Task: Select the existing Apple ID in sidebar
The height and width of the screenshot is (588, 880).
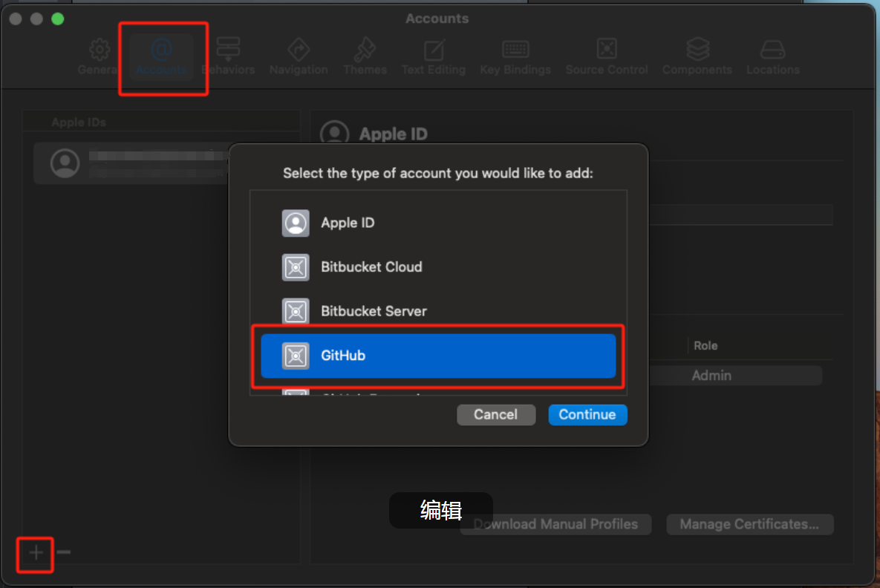Action: point(131,163)
